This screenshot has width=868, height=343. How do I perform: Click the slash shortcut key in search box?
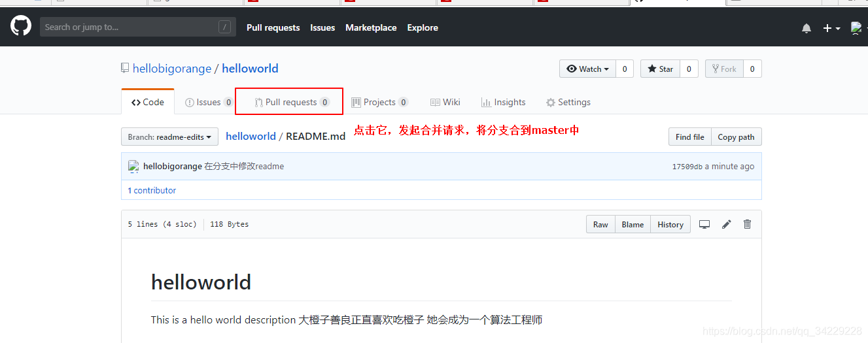[x=225, y=27]
